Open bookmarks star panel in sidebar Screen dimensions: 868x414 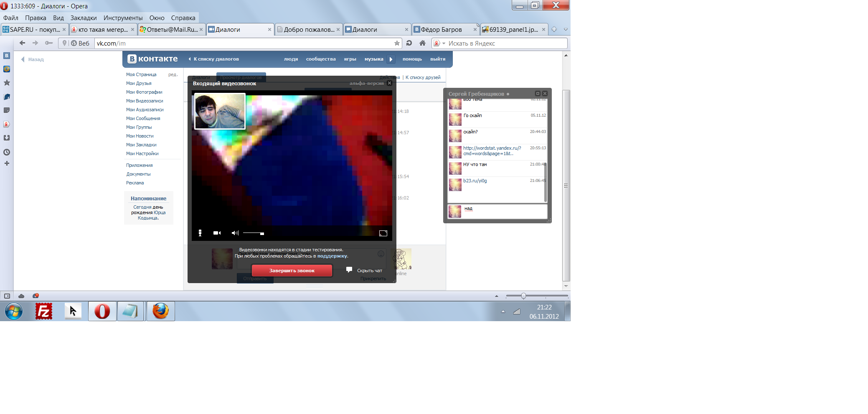7,83
